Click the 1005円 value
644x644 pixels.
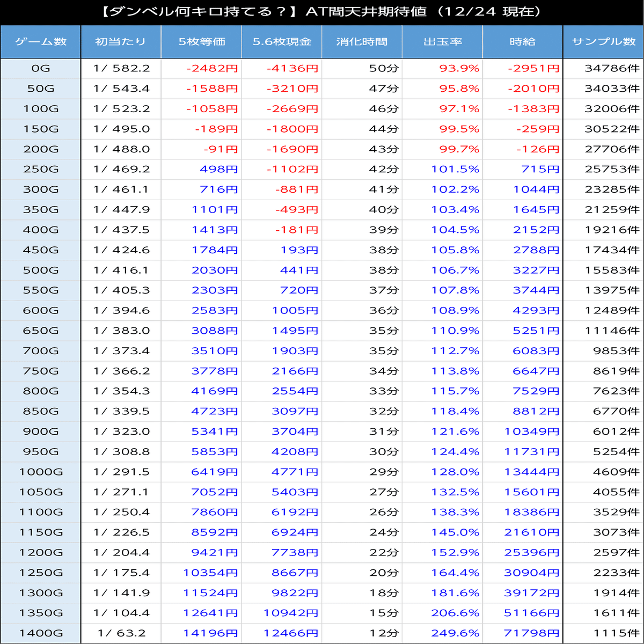pos(295,311)
